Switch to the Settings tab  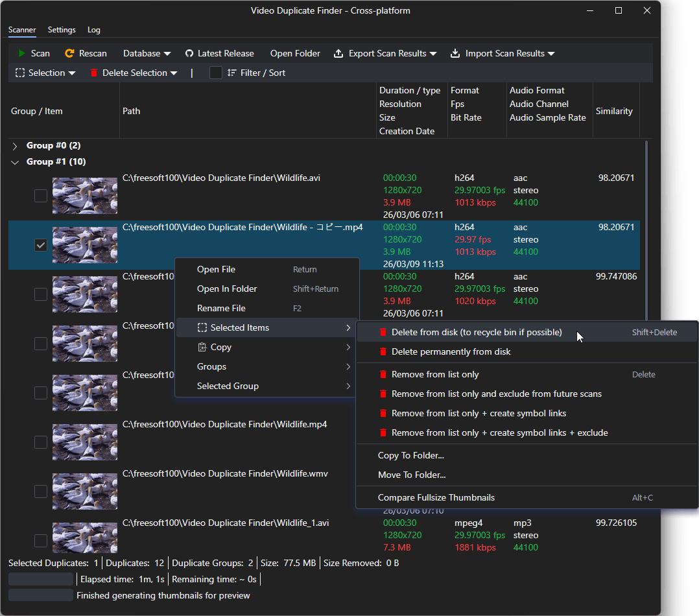pyautogui.click(x=62, y=30)
